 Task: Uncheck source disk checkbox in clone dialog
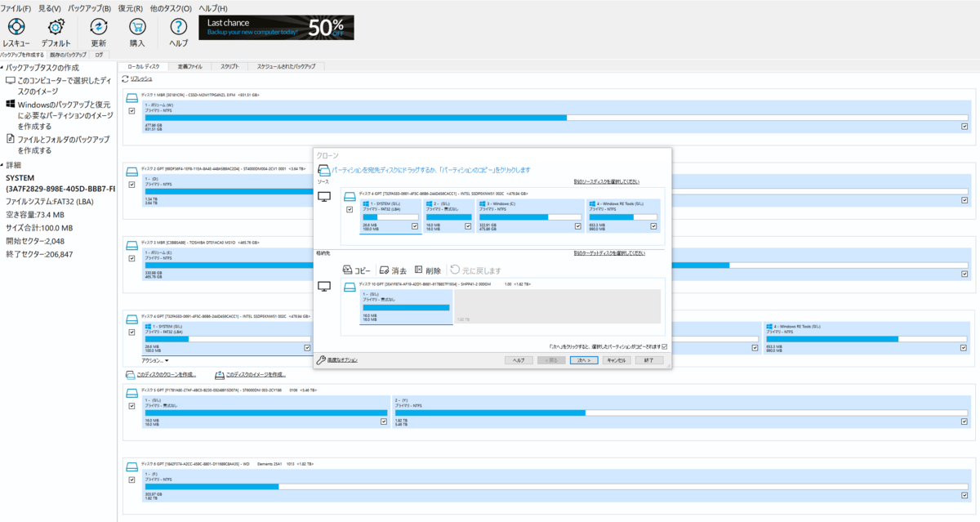(x=350, y=209)
